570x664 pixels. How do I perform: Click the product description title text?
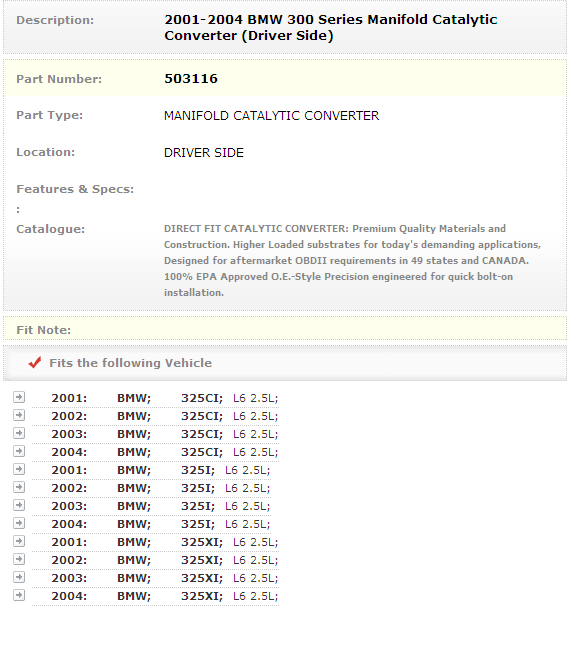coord(331,28)
